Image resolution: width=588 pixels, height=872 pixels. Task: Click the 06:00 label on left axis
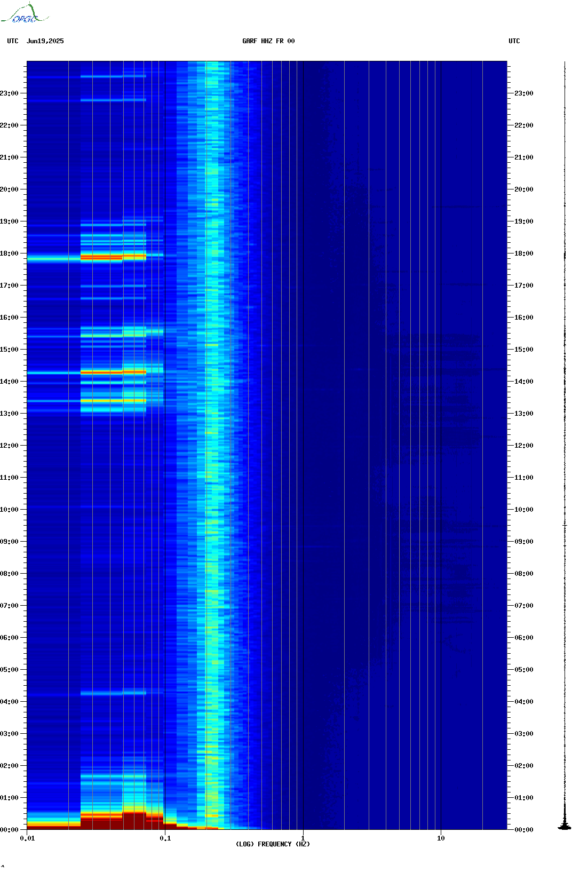click(x=9, y=638)
